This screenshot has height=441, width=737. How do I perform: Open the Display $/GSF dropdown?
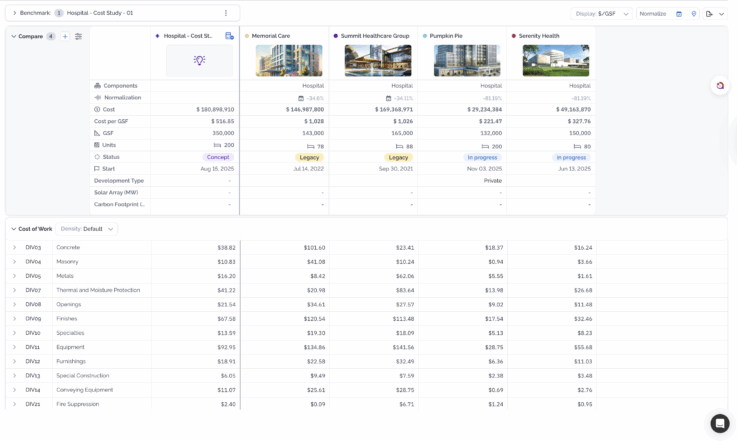602,14
